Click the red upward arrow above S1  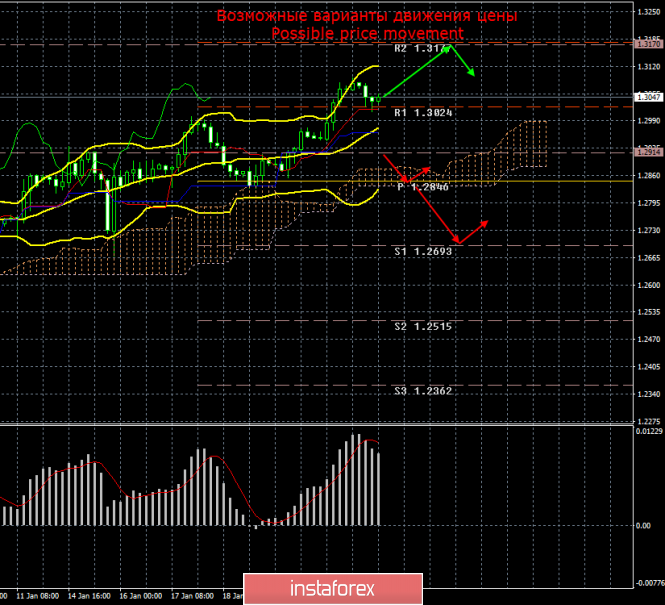click(474, 231)
